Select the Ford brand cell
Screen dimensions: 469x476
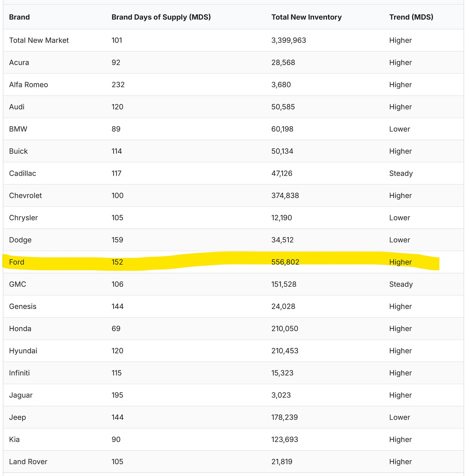[17, 262]
